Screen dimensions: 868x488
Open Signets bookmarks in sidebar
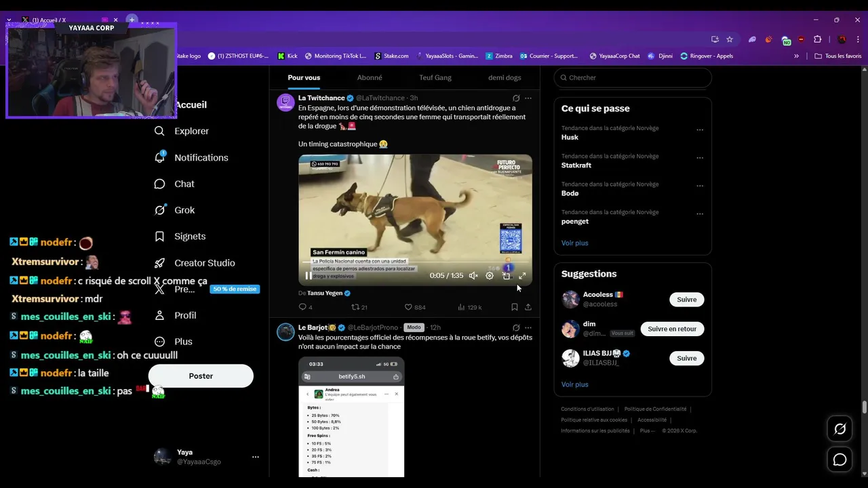tap(180, 237)
